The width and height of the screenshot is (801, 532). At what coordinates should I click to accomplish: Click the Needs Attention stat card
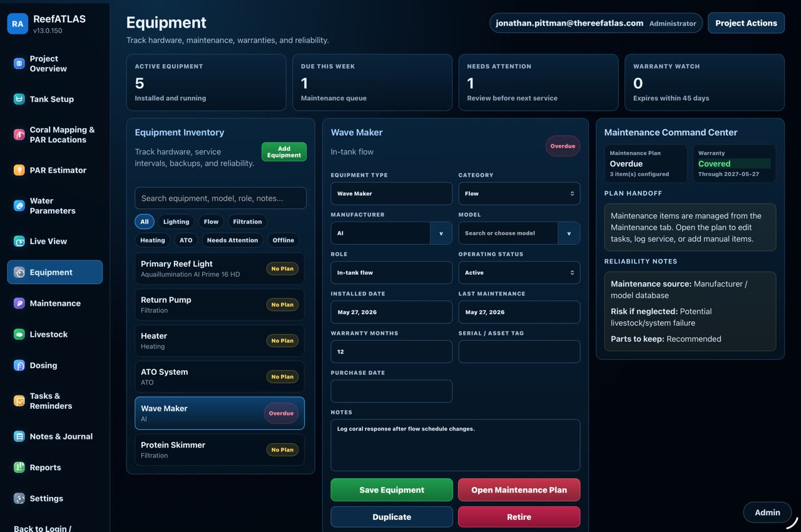[538, 82]
